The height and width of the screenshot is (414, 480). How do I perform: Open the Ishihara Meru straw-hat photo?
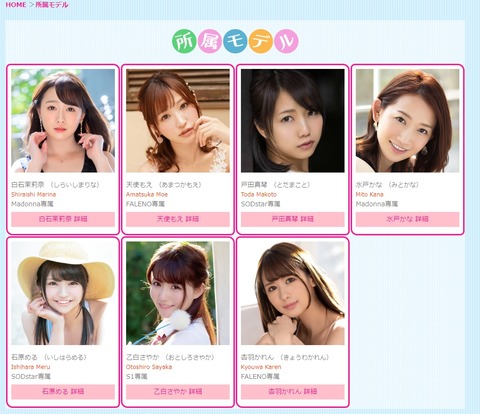pos(63,293)
